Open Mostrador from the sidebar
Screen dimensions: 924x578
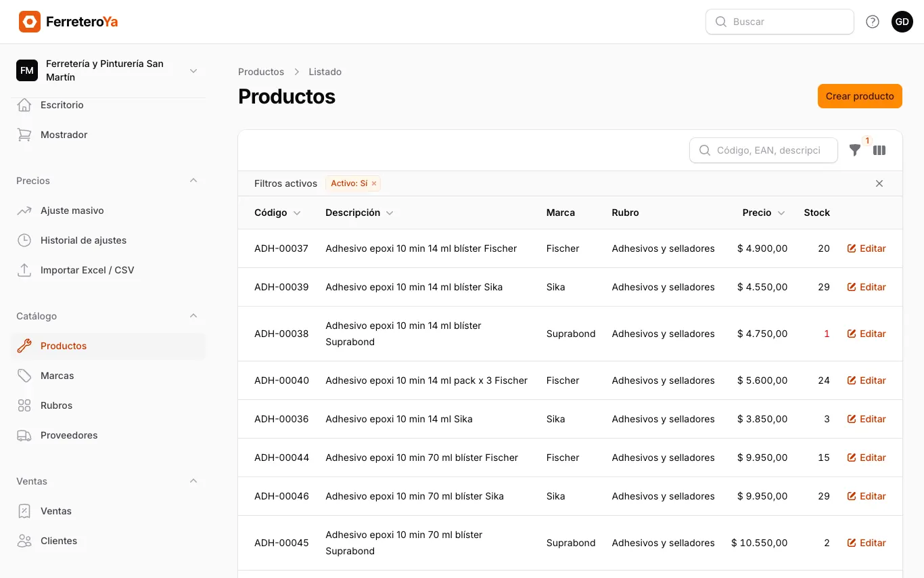point(108,135)
